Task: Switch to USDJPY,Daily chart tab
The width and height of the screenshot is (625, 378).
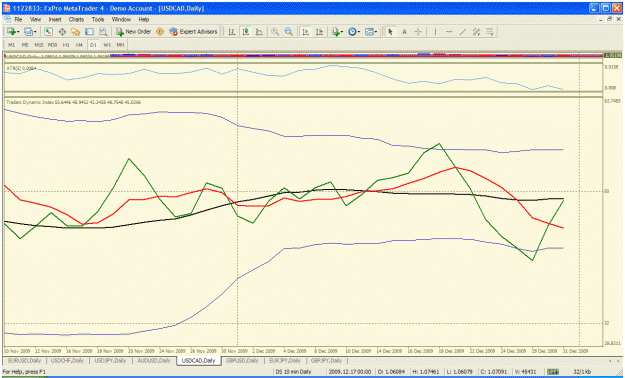Action: [110, 360]
